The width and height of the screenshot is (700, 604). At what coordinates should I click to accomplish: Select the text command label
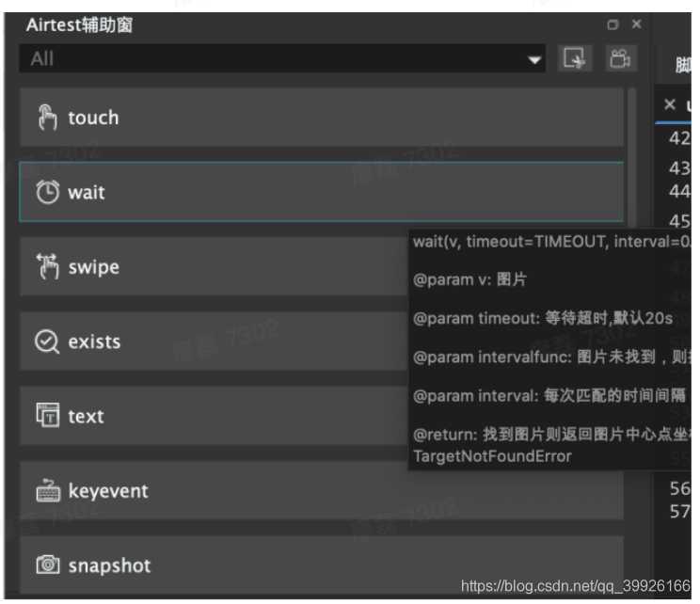(x=86, y=417)
